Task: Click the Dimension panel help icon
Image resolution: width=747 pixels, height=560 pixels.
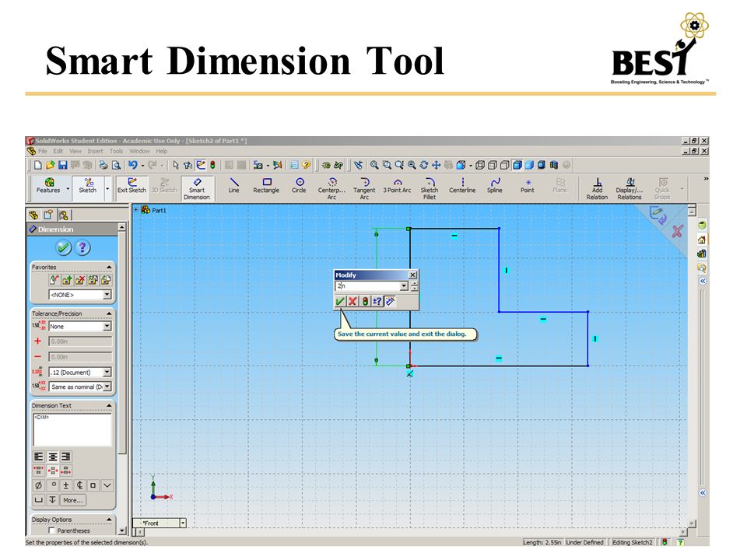Action: (x=82, y=247)
